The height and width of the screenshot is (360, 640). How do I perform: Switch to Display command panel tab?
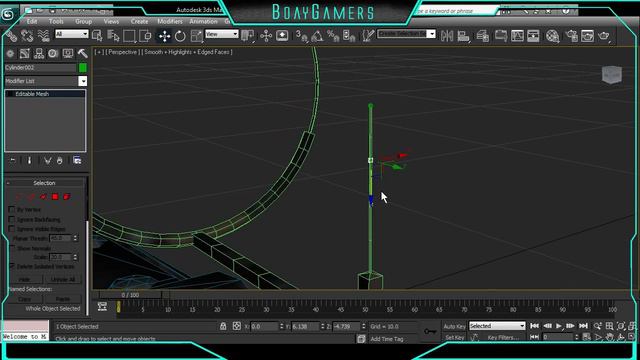[x=68, y=53]
